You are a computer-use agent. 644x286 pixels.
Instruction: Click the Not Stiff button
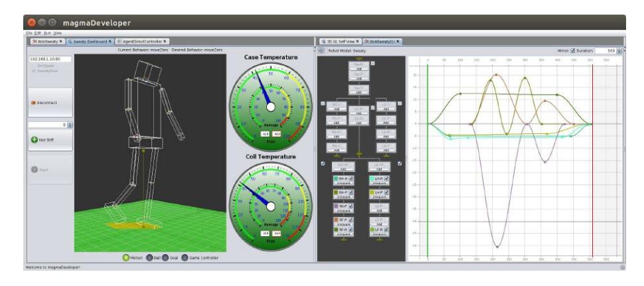(50, 140)
